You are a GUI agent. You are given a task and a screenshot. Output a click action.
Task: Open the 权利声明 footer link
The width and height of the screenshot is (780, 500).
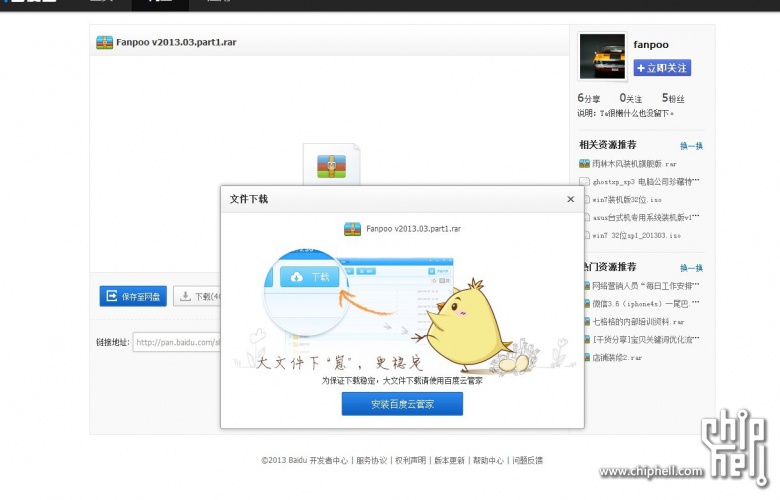tap(410, 460)
